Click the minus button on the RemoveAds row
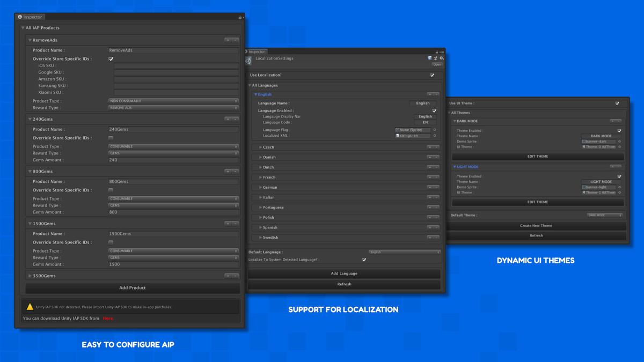 (235, 40)
